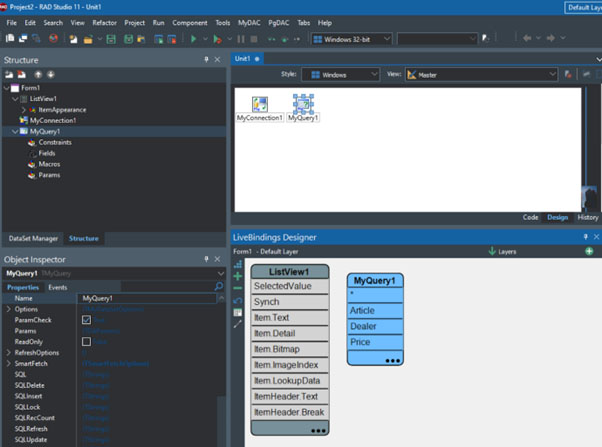Select the Unit1 editor tab
The width and height of the screenshot is (602, 447).
coord(247,59)
